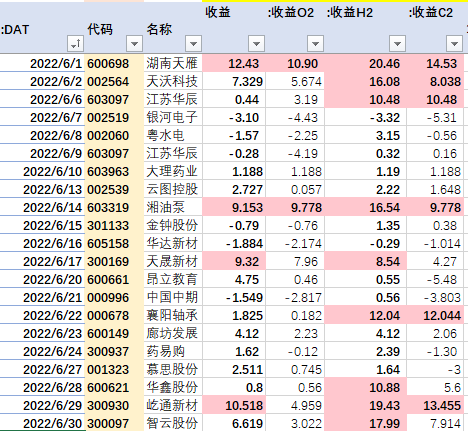Viewport: 468px width, 431px height.
Task: Select code cell 301133
Action: point(114,225)
